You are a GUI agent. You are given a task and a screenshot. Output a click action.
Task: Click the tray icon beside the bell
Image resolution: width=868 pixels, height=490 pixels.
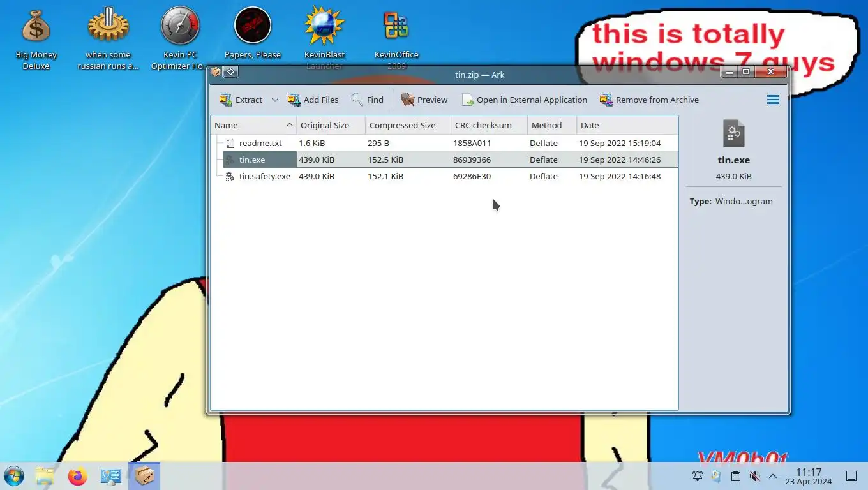pos(716,476)
